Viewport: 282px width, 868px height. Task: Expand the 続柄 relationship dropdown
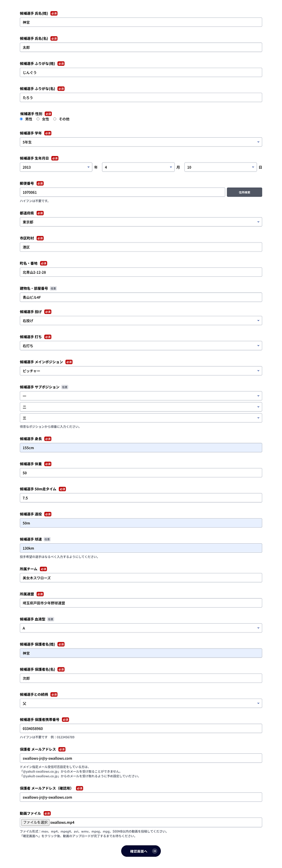(x=141, y=704)
